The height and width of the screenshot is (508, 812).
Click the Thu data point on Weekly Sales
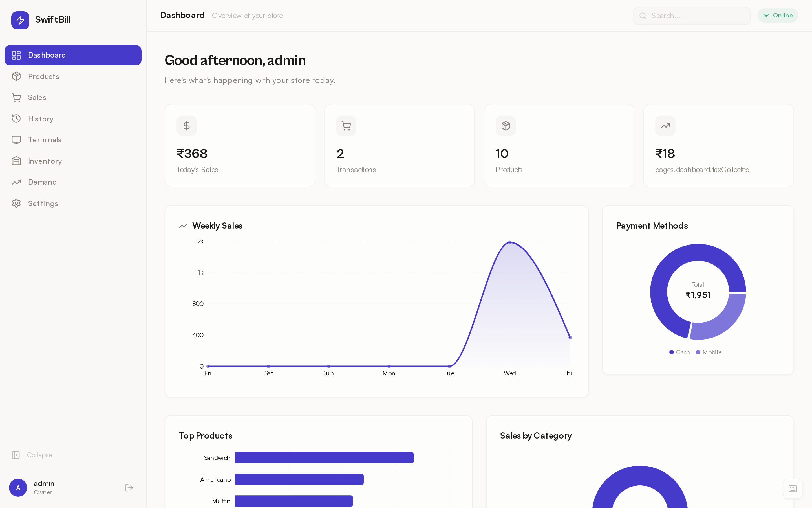[570, 337]
